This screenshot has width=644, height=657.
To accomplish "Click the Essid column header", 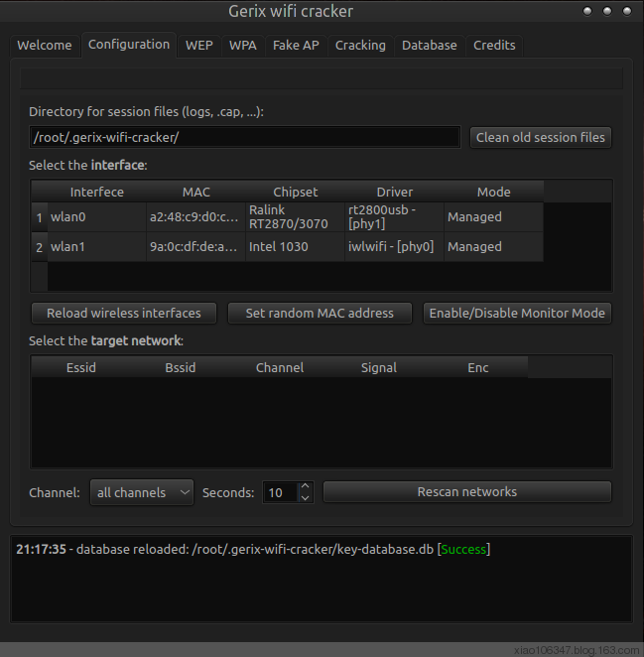I will tap(81, 367).
